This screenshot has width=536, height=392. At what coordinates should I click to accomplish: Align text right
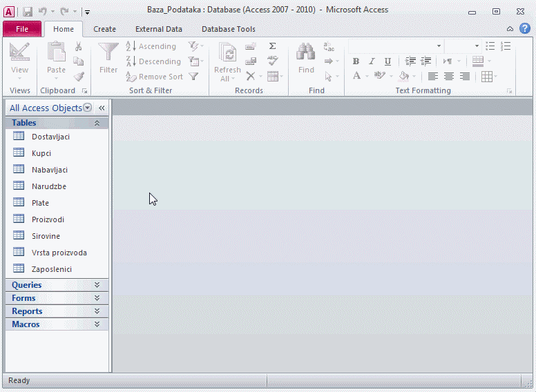click(x=464, y=77)
